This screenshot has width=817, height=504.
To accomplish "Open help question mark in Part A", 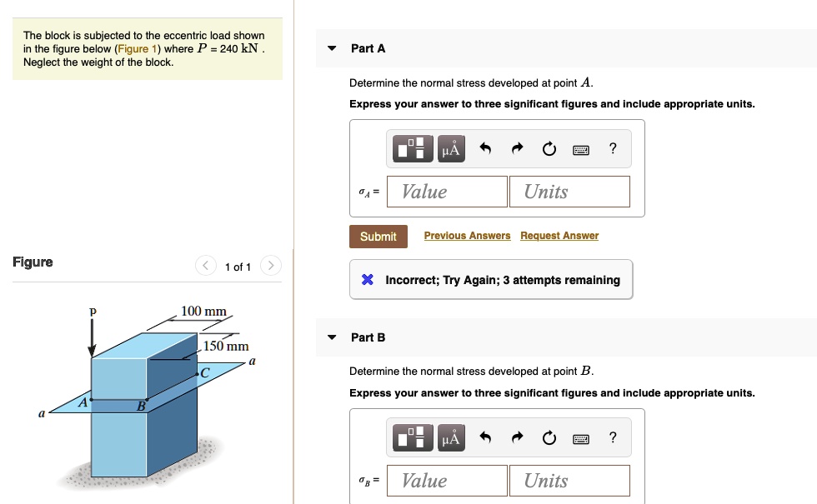I will (x=613, y=149).
